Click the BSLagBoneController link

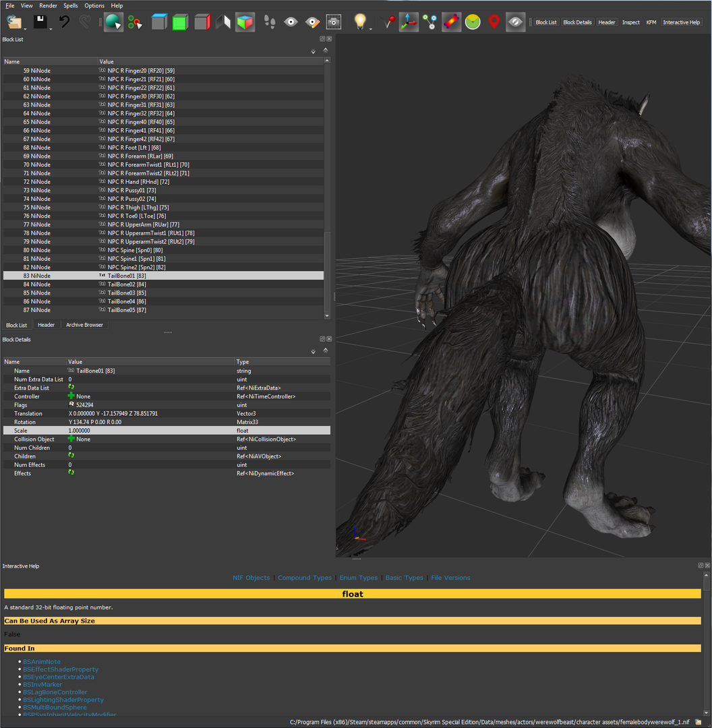click(x=55, y=692)
